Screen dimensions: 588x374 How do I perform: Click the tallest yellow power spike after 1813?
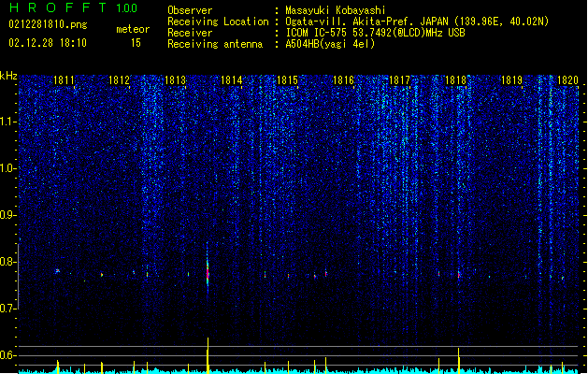click(x=208, y=355)
